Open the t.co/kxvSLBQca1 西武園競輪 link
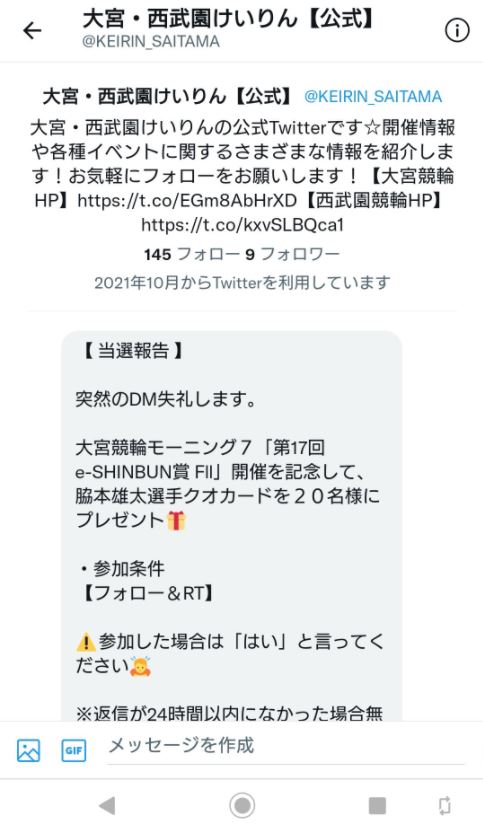 coord(242,225)
